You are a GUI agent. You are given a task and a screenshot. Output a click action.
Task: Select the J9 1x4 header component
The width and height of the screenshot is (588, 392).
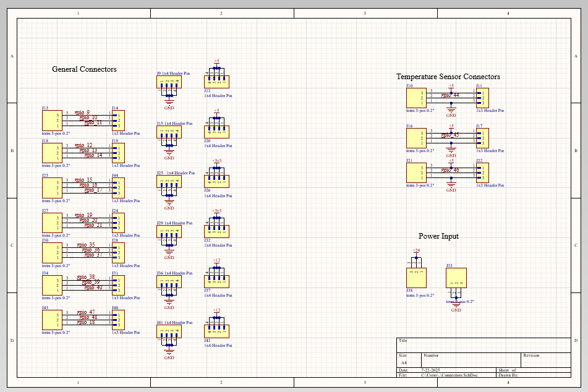pos(169,81)
